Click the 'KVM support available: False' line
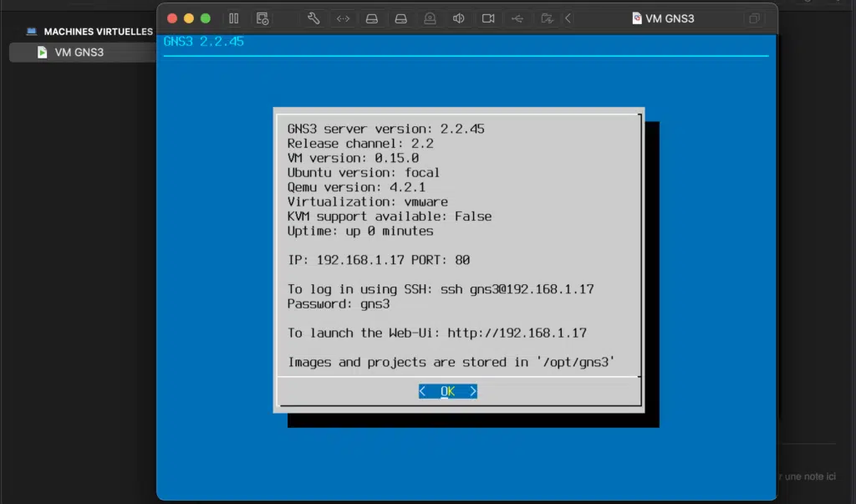Image resolution: width=856 pixels, height=504 pixels. click(390, 216)
